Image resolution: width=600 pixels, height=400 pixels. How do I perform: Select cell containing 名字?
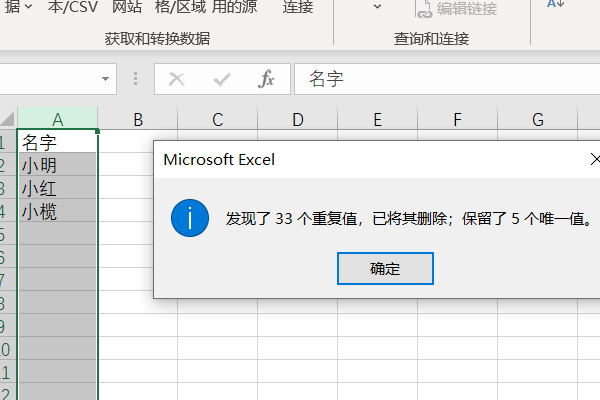[x=57, y=142]
